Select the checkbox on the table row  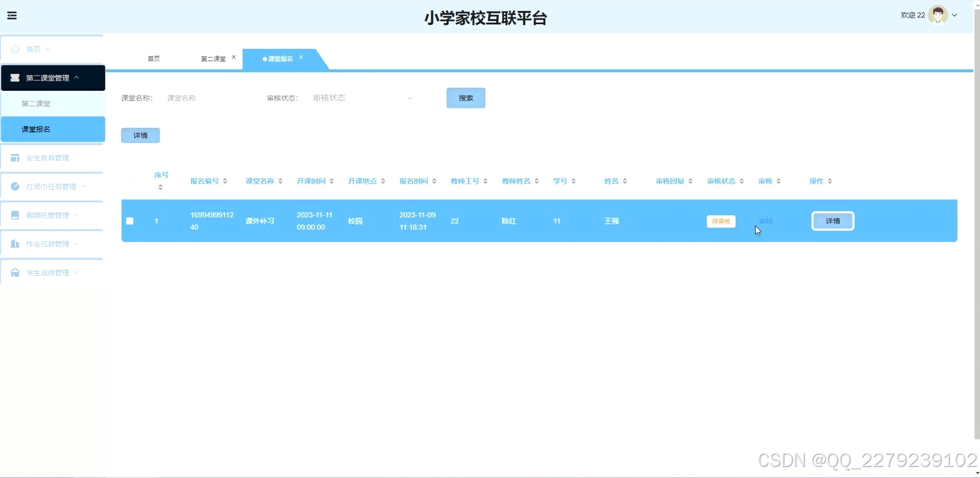pyautogui.click(x=129, y=221)
